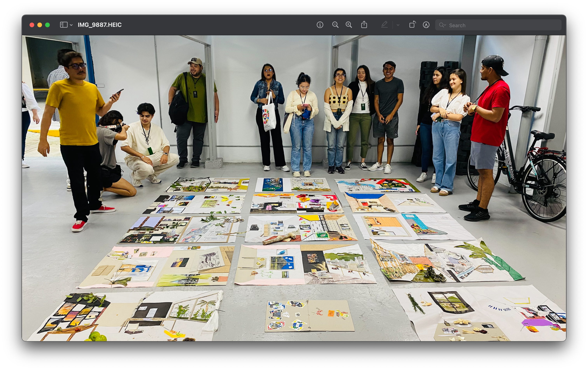
Task: Minimize the Preview window
Action: (39, 25)
